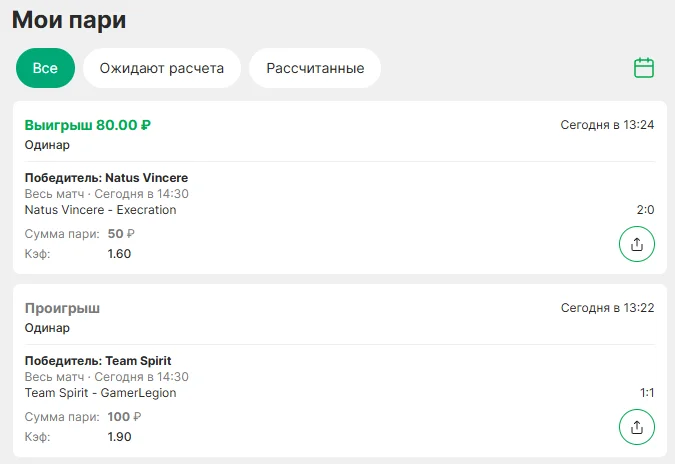Click the 2:0 match score

coord(645,210)
